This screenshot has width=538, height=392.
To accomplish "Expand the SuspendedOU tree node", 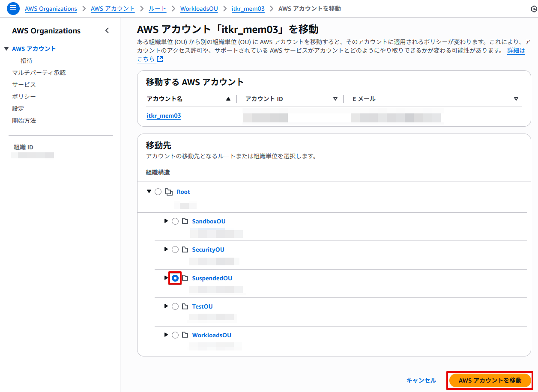I will coord(166,278).
